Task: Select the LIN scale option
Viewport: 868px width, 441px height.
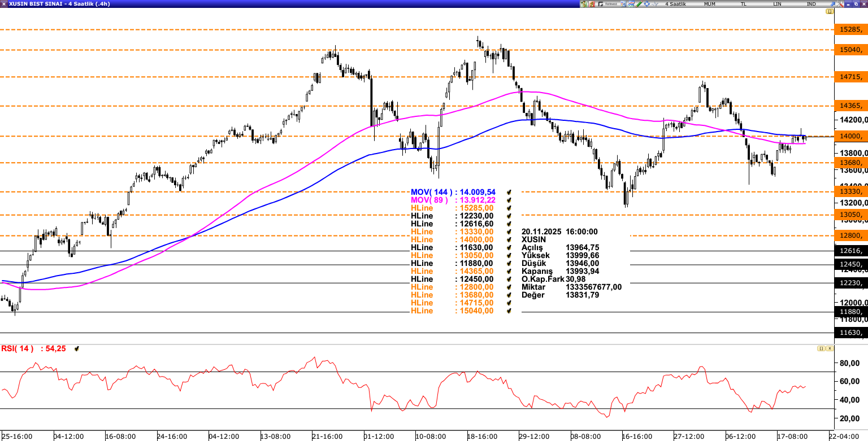Action: tap(777, 4)
